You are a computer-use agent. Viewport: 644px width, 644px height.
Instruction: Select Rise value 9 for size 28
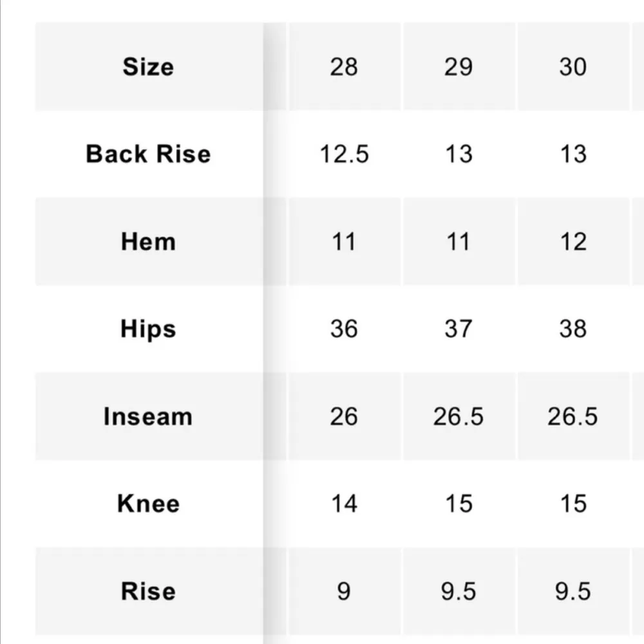[344, 591]
